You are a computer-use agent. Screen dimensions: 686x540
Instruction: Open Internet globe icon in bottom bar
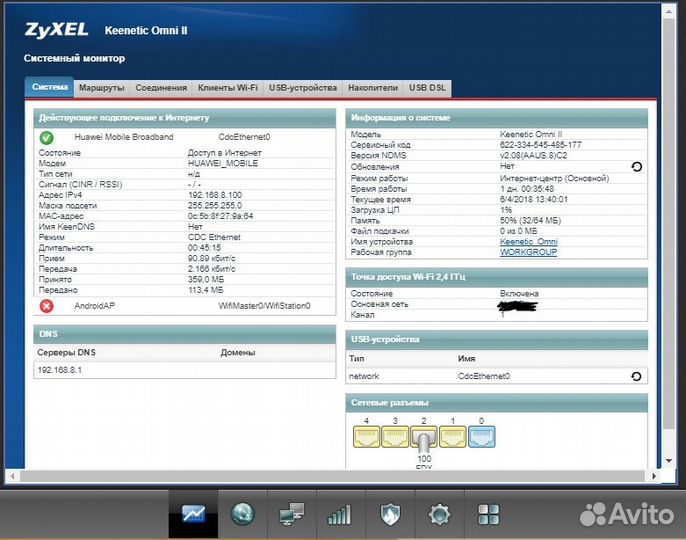[242, 515]
